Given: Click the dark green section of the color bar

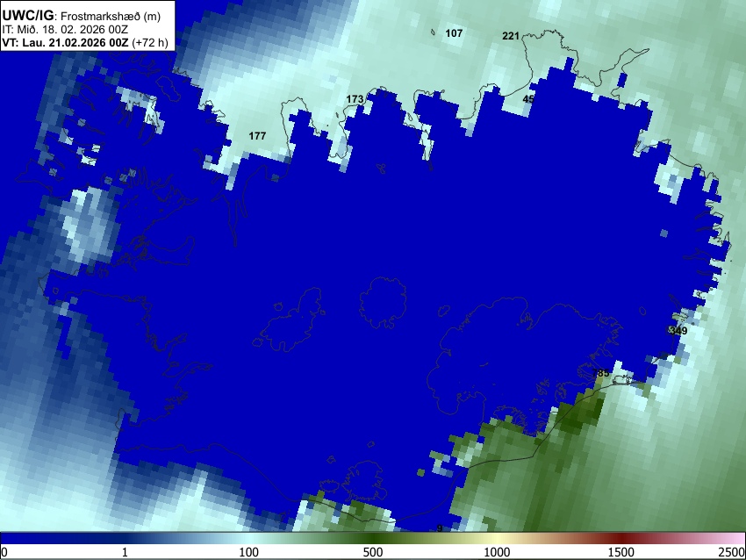Looking at the screenshot, I should click(x=372, y=539).
